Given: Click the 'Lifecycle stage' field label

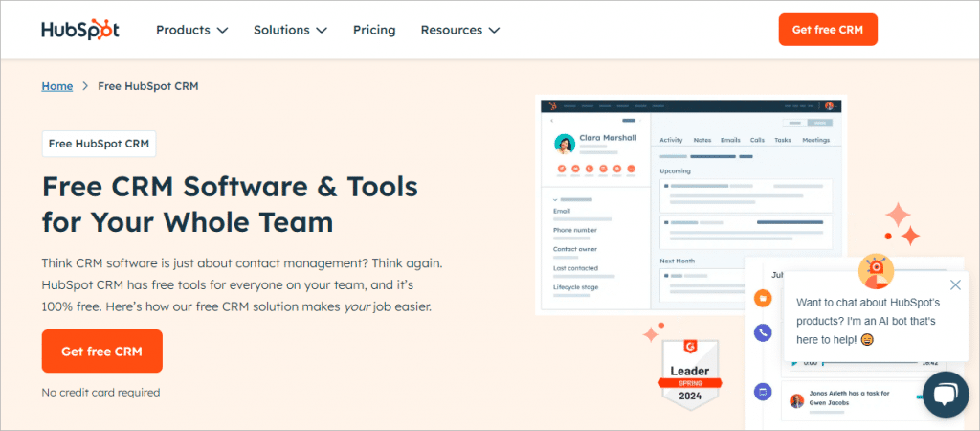Looking at the screenshot, I should (x=575, y=287).
